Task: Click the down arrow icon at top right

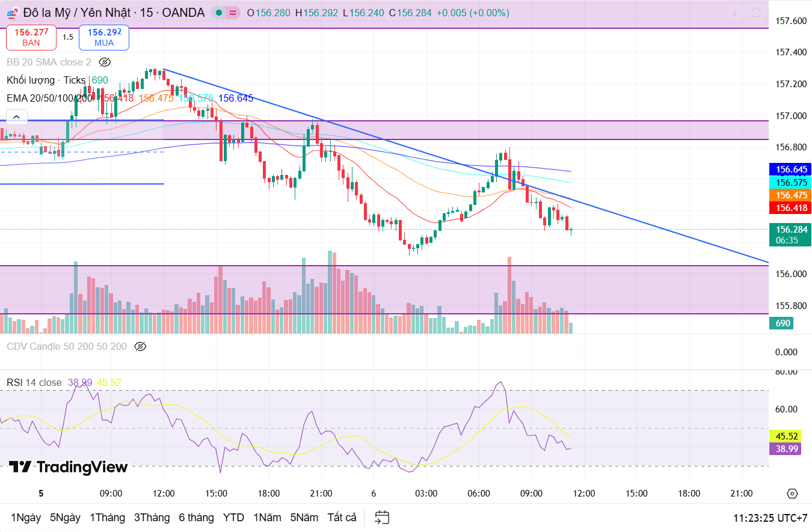Action: click(735, 13)
